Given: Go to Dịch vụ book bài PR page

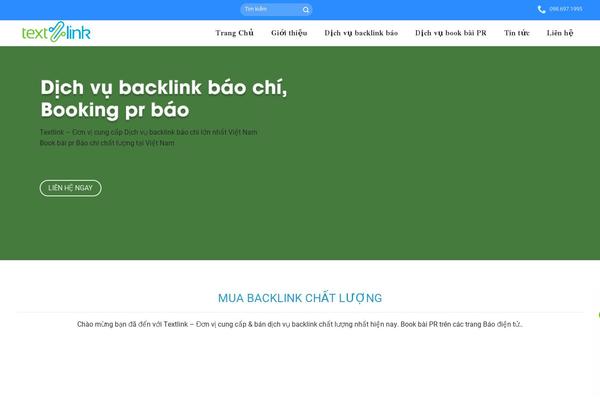Looking at the screenshot, I should tap(451, 33).
